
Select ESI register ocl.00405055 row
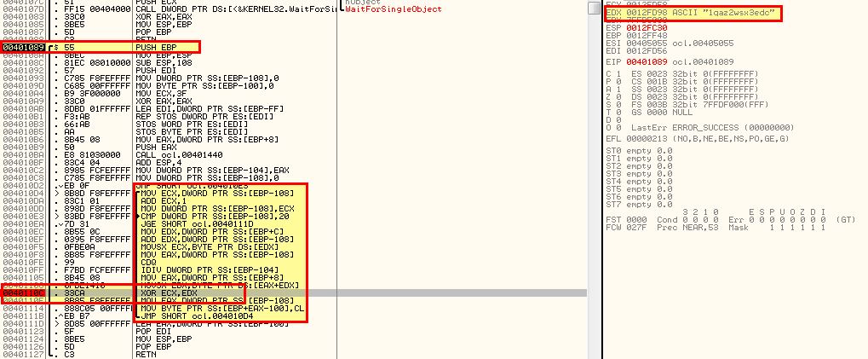670,43
